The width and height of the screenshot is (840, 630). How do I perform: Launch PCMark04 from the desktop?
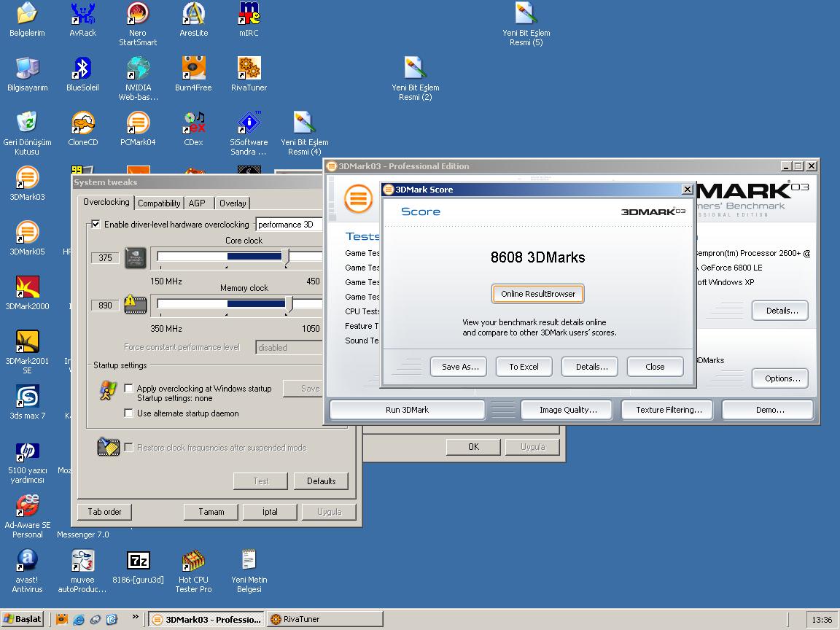pyautogui.click(x=138, y=124)
